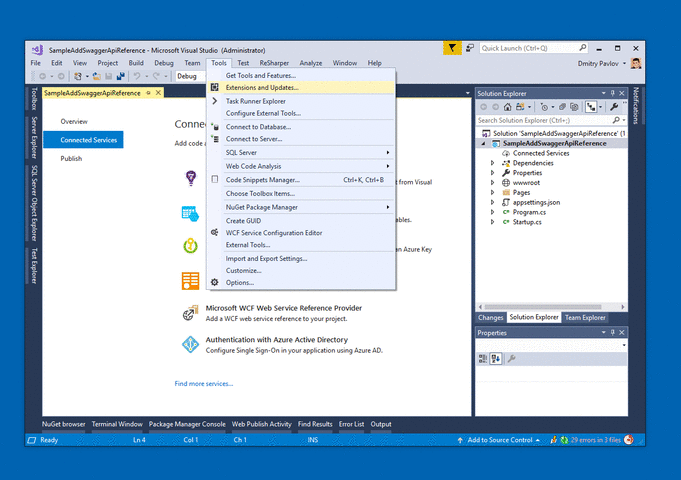The width and height of the screenshot is (681, 480).
Task: Expand the Properties node in Solution Explorer
Action: click(493, 173)
